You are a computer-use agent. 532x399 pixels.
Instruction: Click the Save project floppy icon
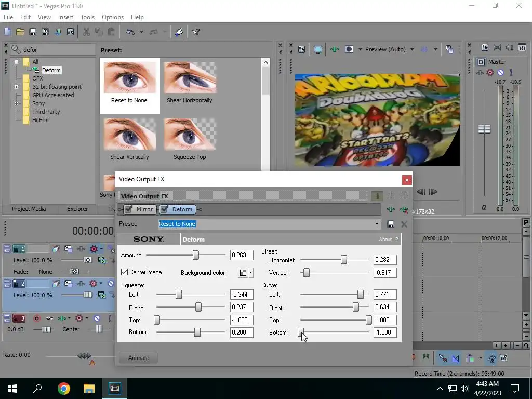point(33,32)
